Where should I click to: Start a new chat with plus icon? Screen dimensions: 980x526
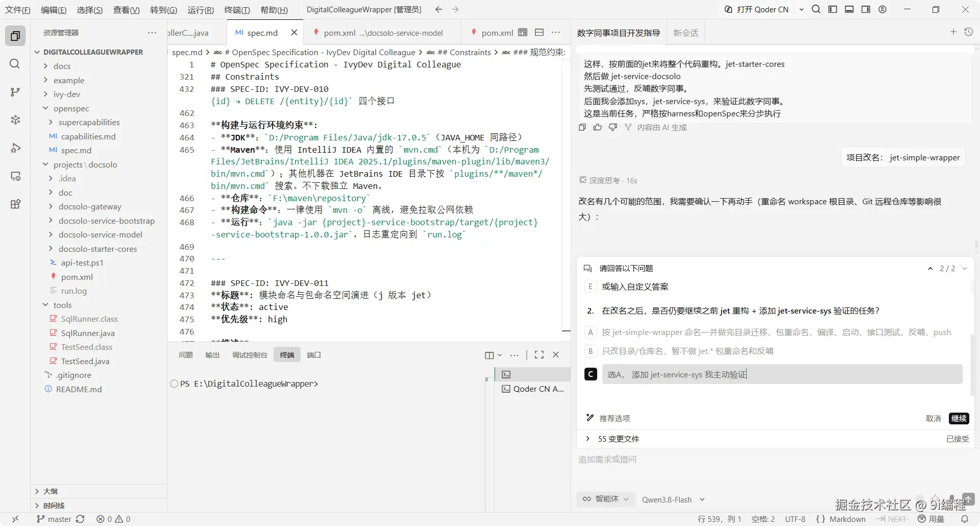(953, 32)
